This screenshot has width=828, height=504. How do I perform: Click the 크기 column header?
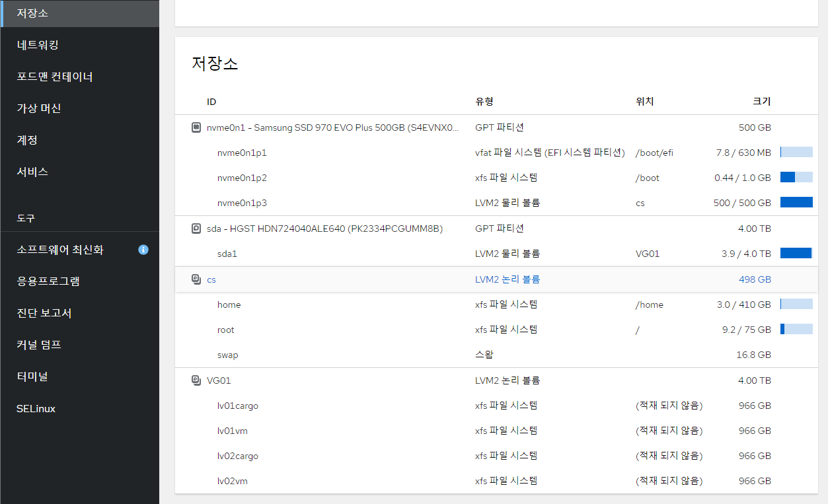click(762, 102)
